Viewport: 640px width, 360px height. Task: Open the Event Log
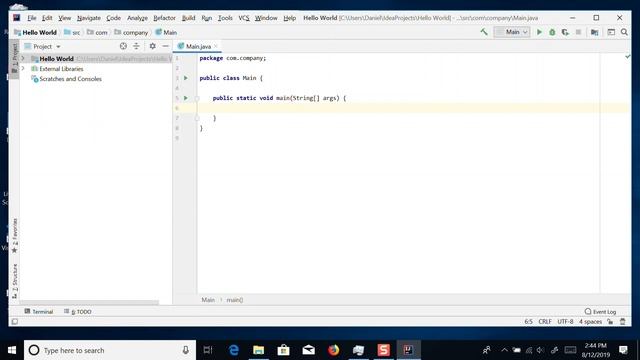tap(600, 311)
